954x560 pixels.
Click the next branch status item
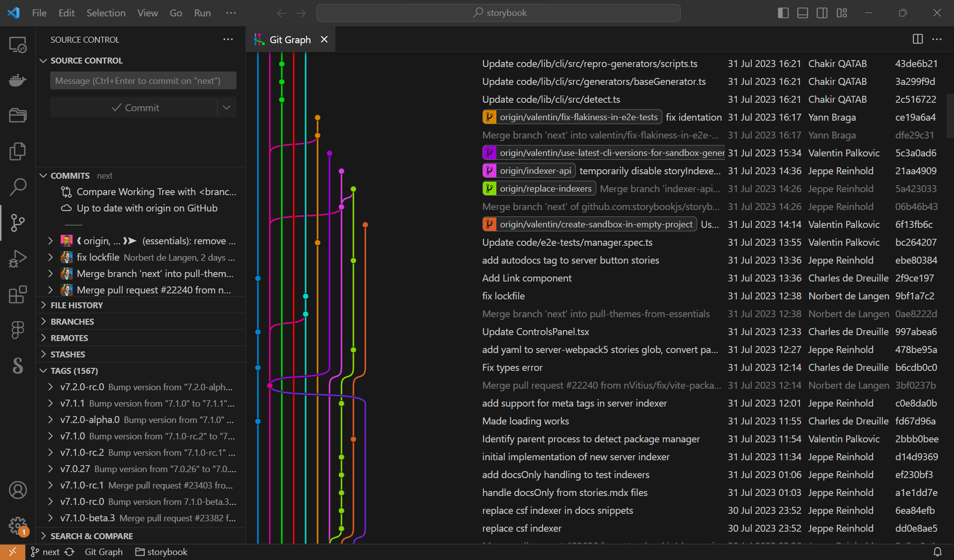[45, 552]
